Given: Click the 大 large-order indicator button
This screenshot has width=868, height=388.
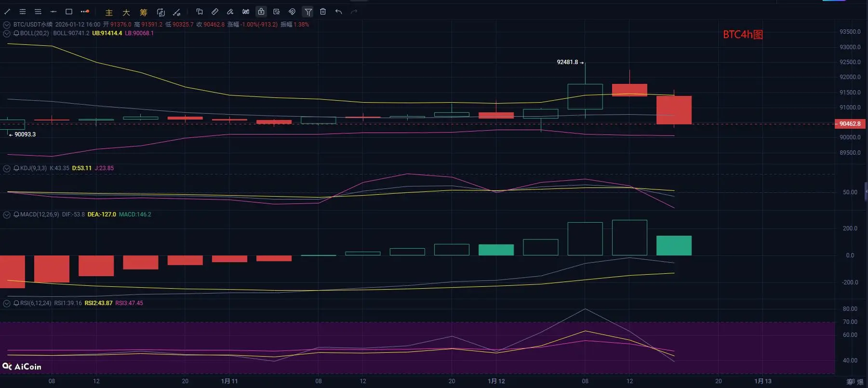Looking at the screenshot, I should click(x=126, y=13).
